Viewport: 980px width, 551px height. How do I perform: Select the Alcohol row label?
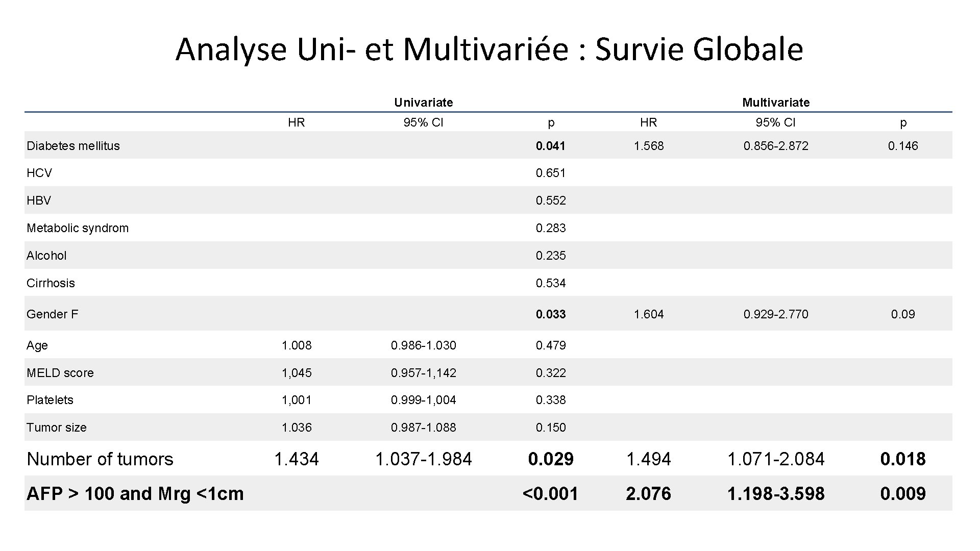tap(46, 256)
